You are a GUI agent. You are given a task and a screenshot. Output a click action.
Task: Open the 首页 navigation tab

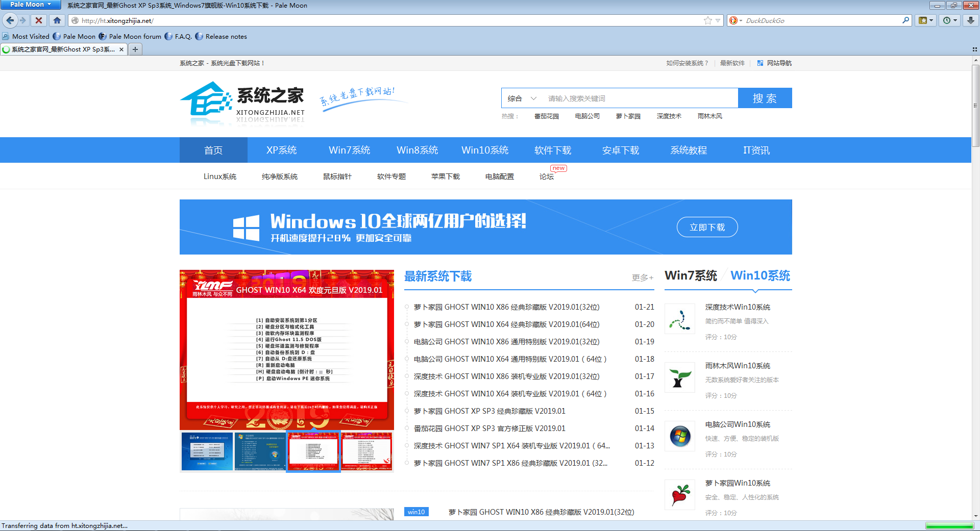(213, 150)
